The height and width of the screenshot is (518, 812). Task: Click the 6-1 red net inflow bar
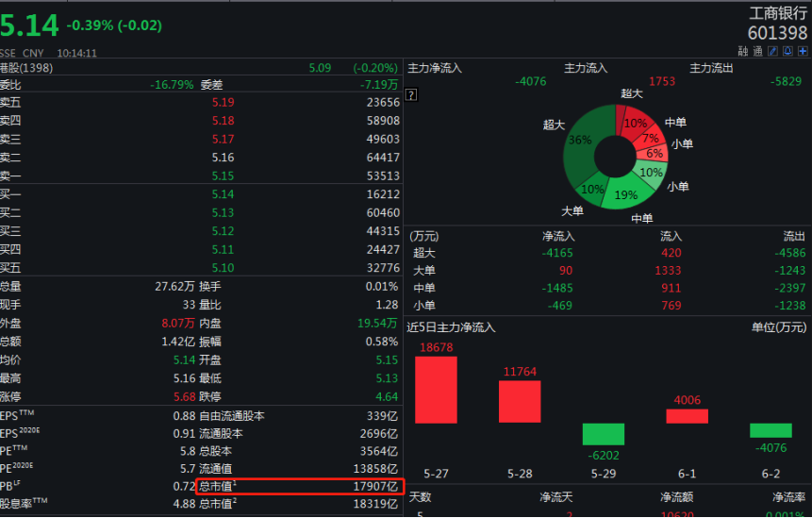coord(687,416)
